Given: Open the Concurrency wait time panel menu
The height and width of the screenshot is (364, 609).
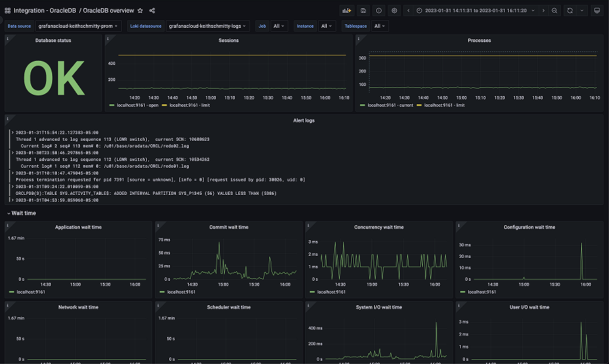Looking at the screenshot, I should 378,227.
